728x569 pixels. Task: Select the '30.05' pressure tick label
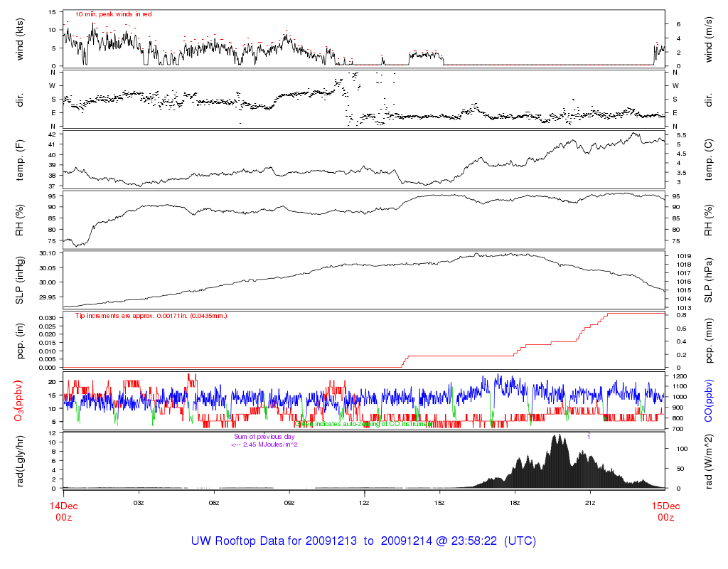click(48, 268)
